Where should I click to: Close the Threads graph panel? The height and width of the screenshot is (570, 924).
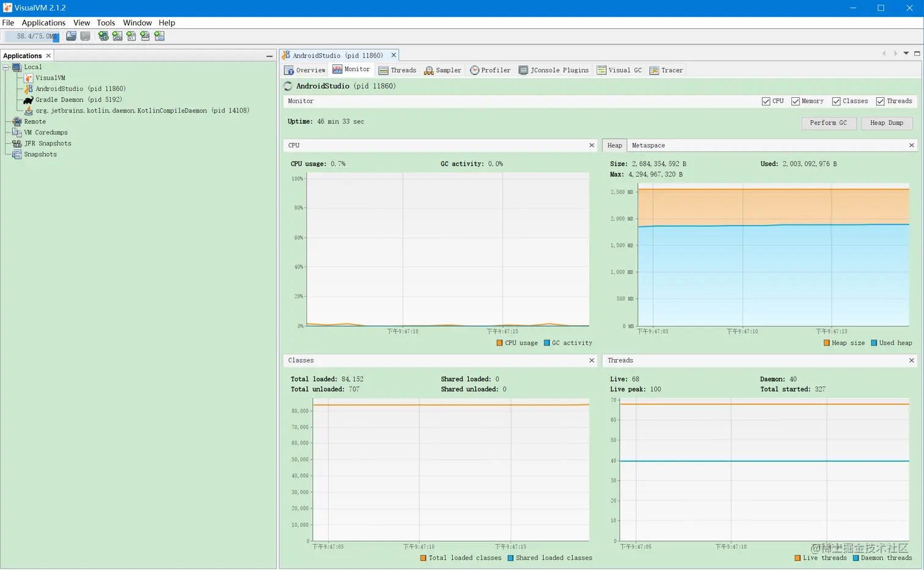[911, 361]
